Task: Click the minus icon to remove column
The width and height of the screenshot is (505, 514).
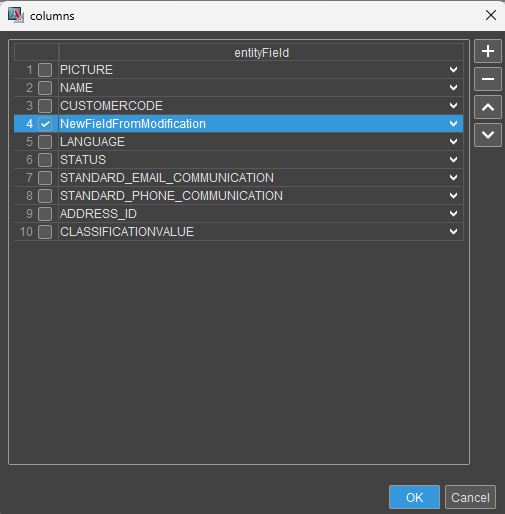Action: click(488, 79)
